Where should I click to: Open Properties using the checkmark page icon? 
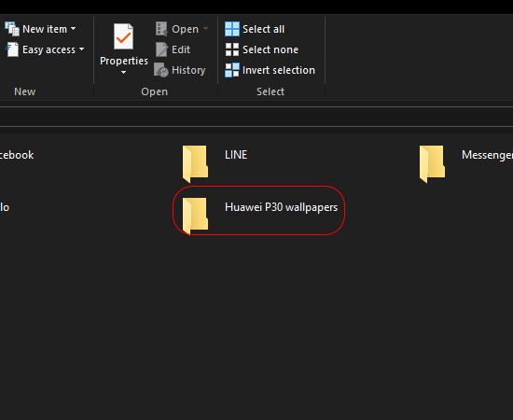point(123,36)
